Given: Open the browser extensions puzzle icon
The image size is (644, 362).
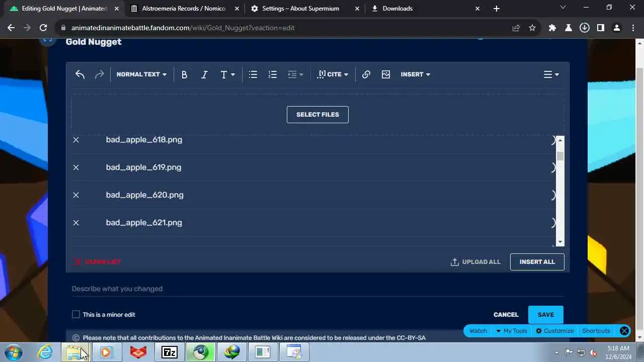Looking at the screenshot, I should pyautogui.click(x=552, y=28).
